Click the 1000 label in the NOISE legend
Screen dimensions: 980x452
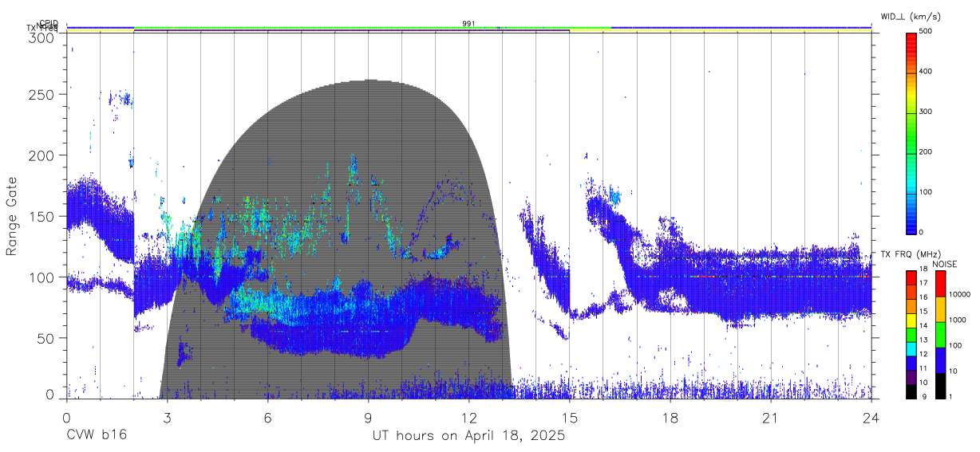click(x=958, y=320)
